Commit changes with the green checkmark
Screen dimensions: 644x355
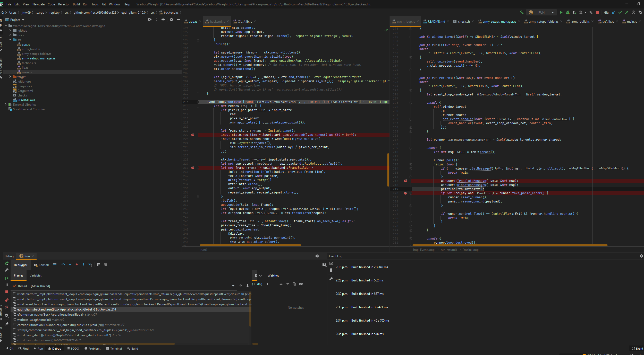pyautogui.click(x=620, y=12)
